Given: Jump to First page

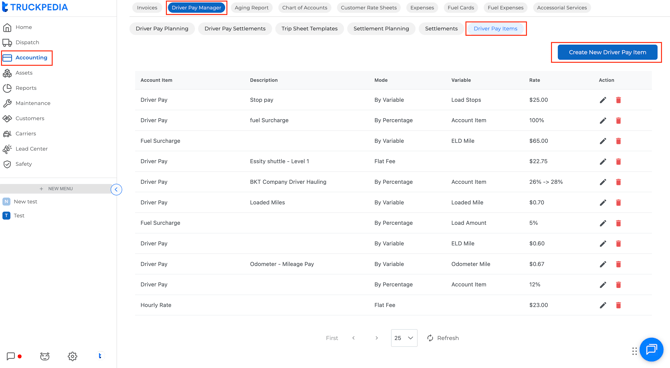Looking at the screenshot, I should (x=332, y=338).
